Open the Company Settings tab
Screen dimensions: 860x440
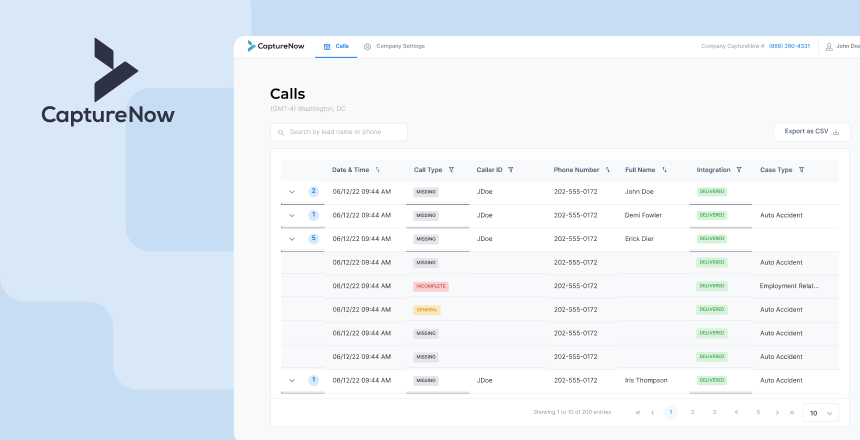click(x=394, y=46)
